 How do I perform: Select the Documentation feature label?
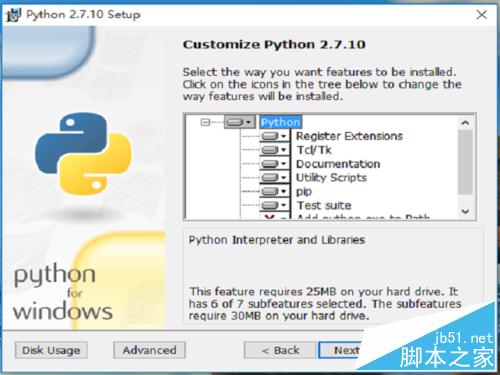coord(338,164)
